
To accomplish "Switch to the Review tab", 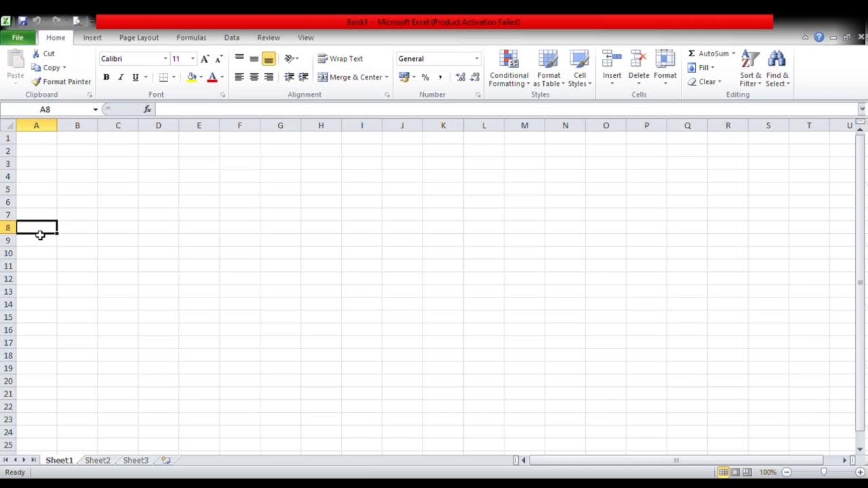I will pos(269,38).
